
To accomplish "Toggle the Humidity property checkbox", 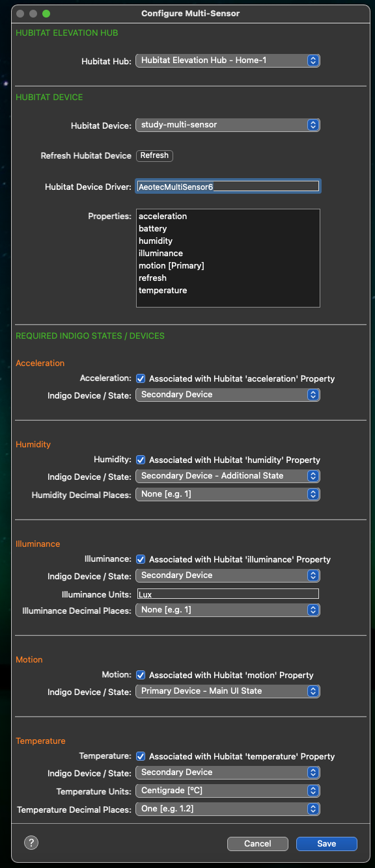I will [x=141, y=460].
